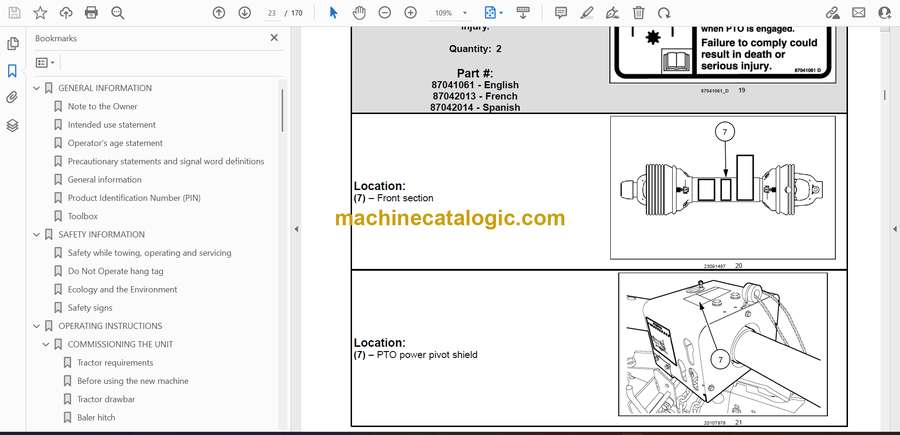Share a link to this file
Image resolution: width=900 pixels, height=435 pixels.
(x=833, y=13)
